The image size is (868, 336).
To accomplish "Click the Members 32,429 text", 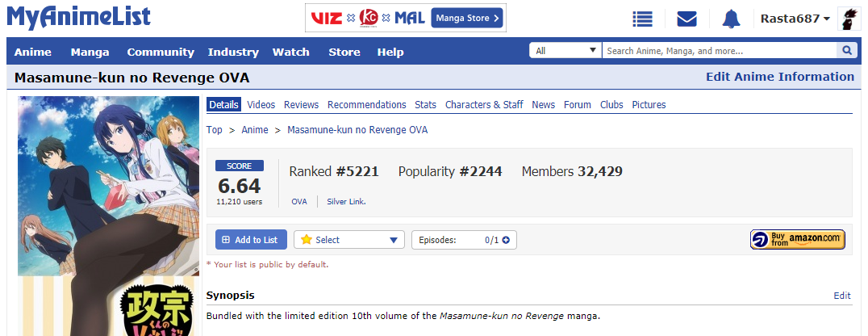I will (572, 172).
